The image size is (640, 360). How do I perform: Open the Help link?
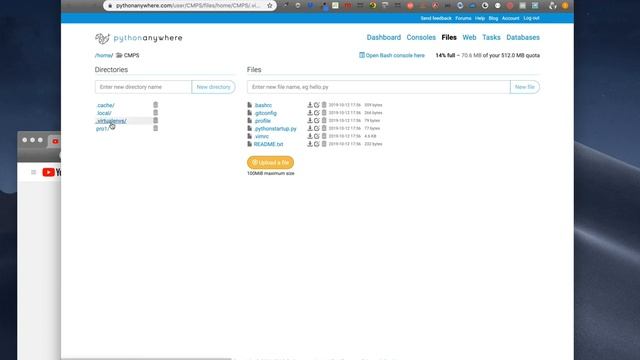pos(480,18)
